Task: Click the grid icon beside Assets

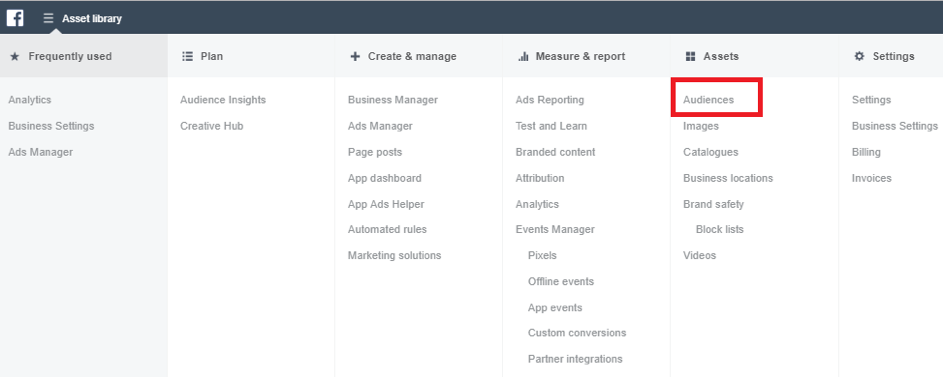Action: [690, 57]
